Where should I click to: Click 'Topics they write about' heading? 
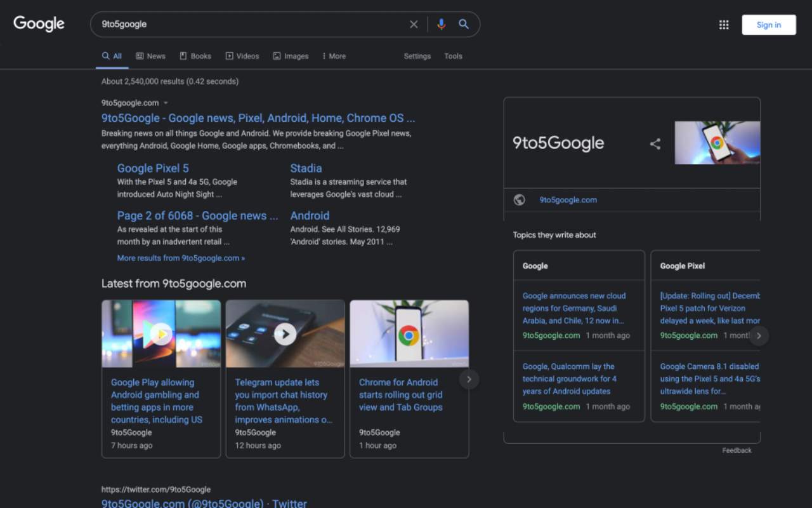tap(554, 235)
